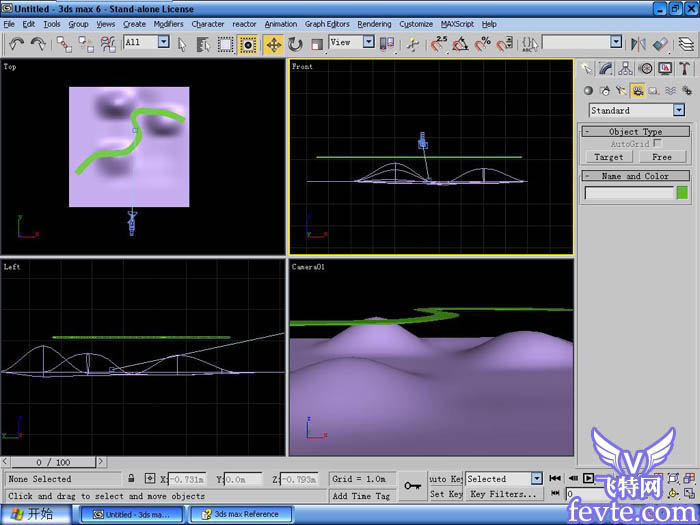This screenshot has width=700, height=525.
Task: Open the 'Standard' camera type dropdown
Action: point(679,110)
